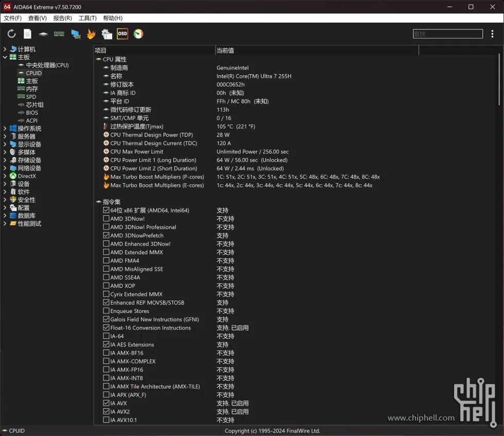Expand the 配置 tree node

pos(5,207)
